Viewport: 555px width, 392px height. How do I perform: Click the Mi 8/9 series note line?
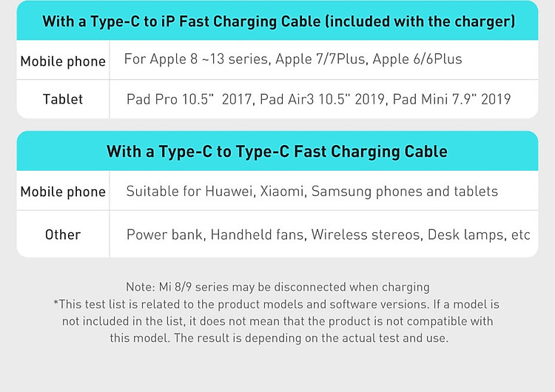[277, 287]
